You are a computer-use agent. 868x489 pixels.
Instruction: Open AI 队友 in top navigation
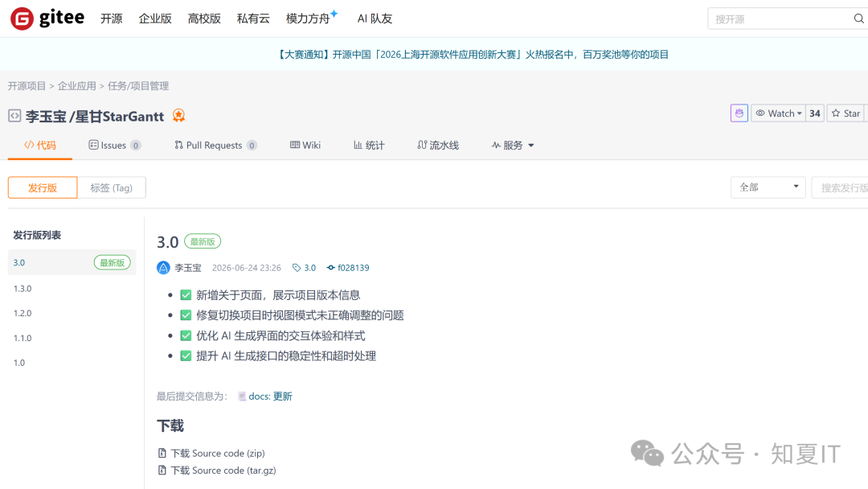[x=375, y=18]
